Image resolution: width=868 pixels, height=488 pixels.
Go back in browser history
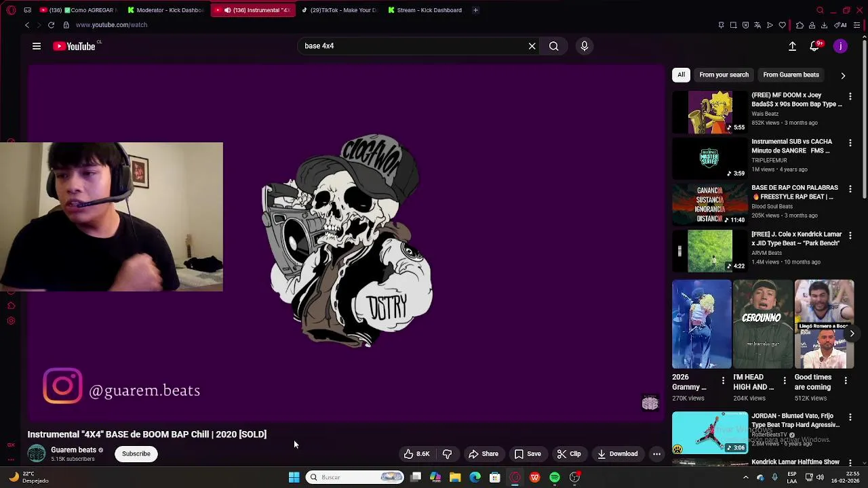click(27, 25)
